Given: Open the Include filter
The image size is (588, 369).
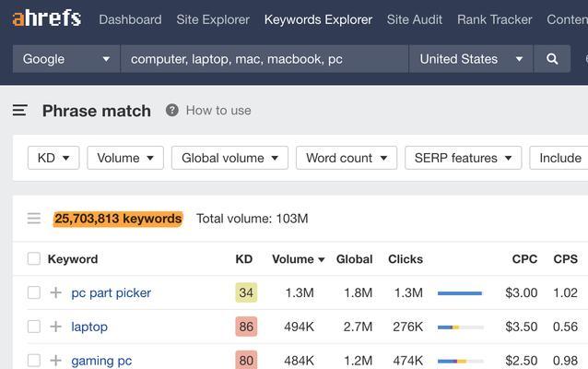Looking at the screenshot, I should [560, 158].
